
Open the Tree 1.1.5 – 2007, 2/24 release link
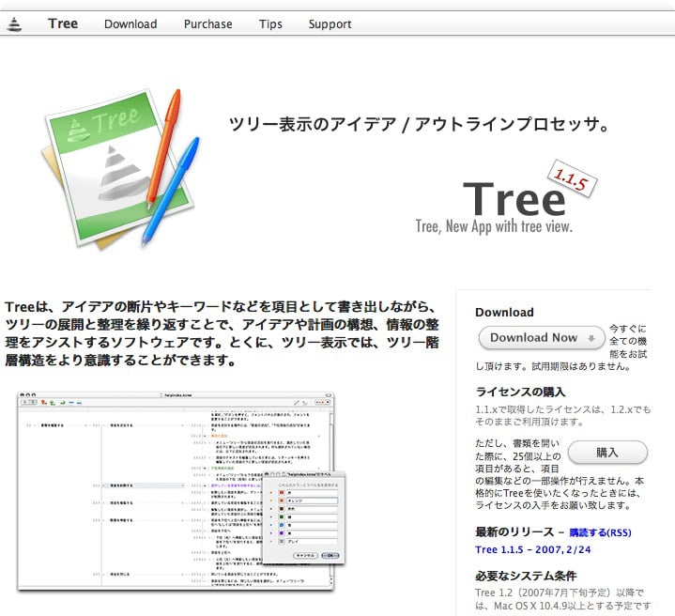(533, 549)
